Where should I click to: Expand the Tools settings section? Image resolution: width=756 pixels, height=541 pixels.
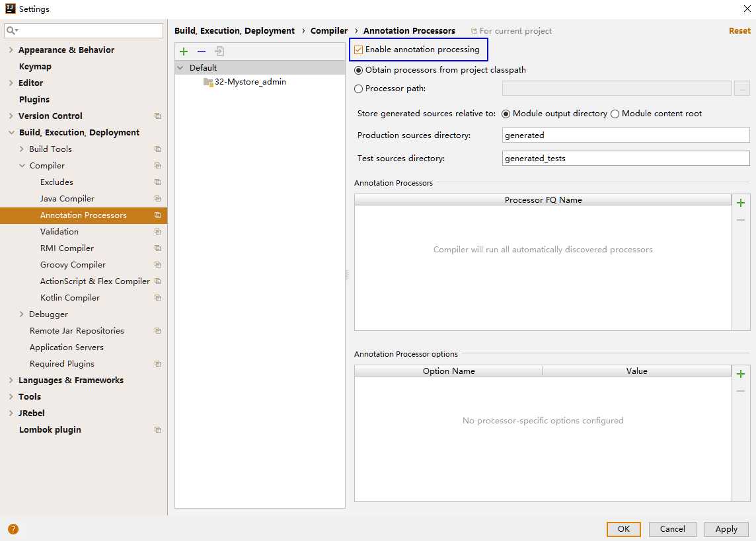11,396
